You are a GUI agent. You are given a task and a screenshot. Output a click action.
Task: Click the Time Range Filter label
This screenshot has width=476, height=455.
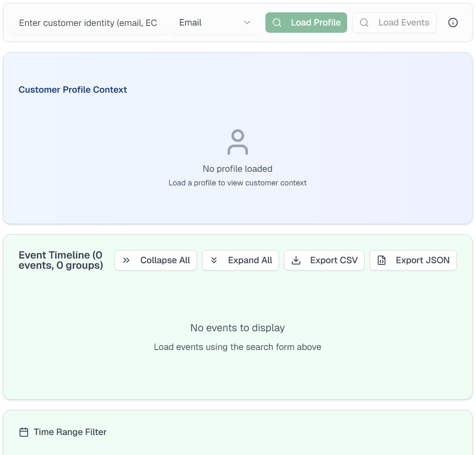(70, 432)
